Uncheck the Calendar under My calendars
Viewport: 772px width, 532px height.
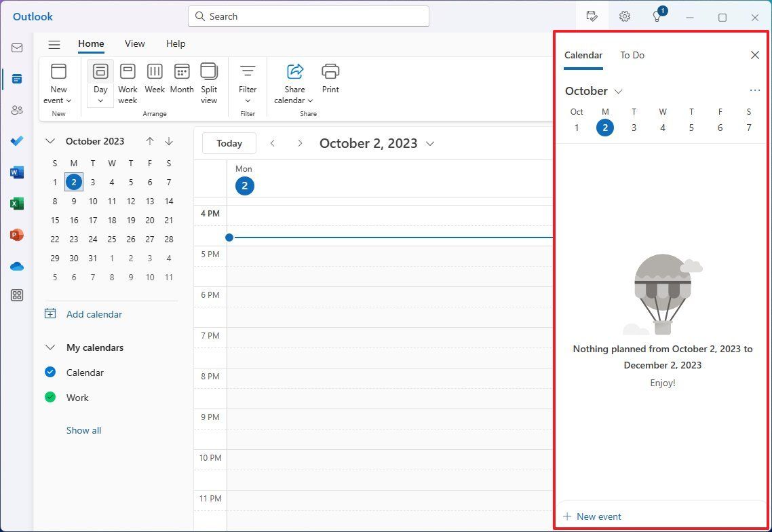pyautogui.click(x=50, y=373)
